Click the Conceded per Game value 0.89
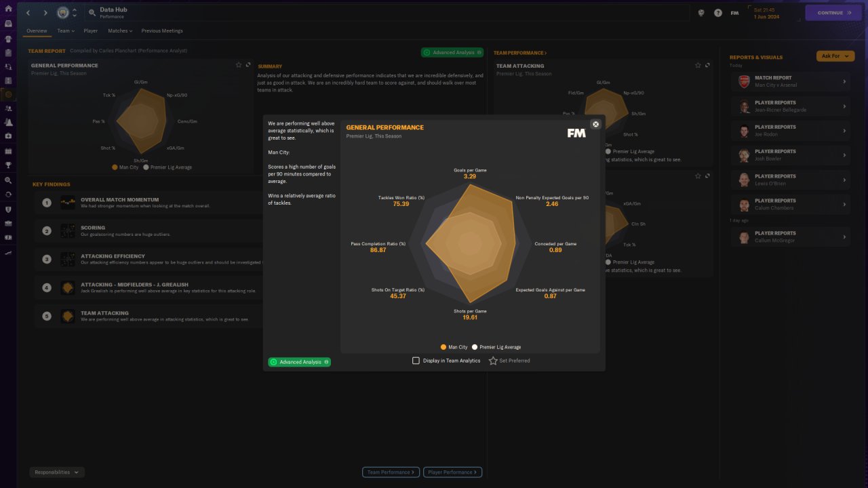This screenshot has height=488, width=868. tap(555, 250)
